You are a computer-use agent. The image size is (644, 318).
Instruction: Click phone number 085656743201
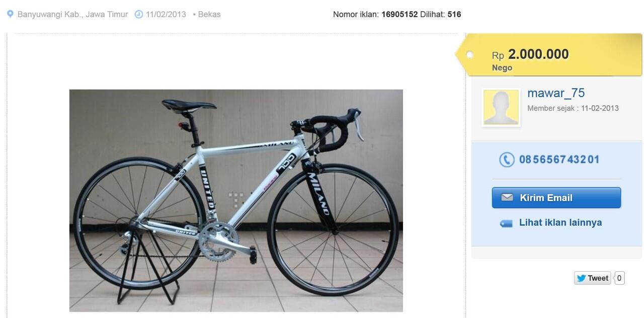click(559, 160)
